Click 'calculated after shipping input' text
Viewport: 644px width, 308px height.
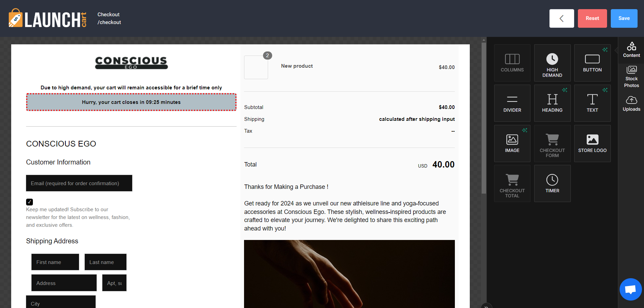click(x=417, y=119)
